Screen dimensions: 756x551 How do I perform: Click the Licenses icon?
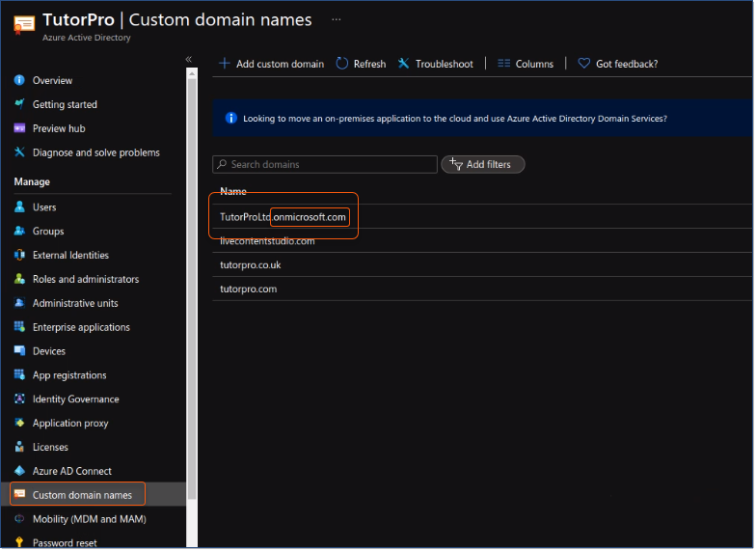coord(19,448)
